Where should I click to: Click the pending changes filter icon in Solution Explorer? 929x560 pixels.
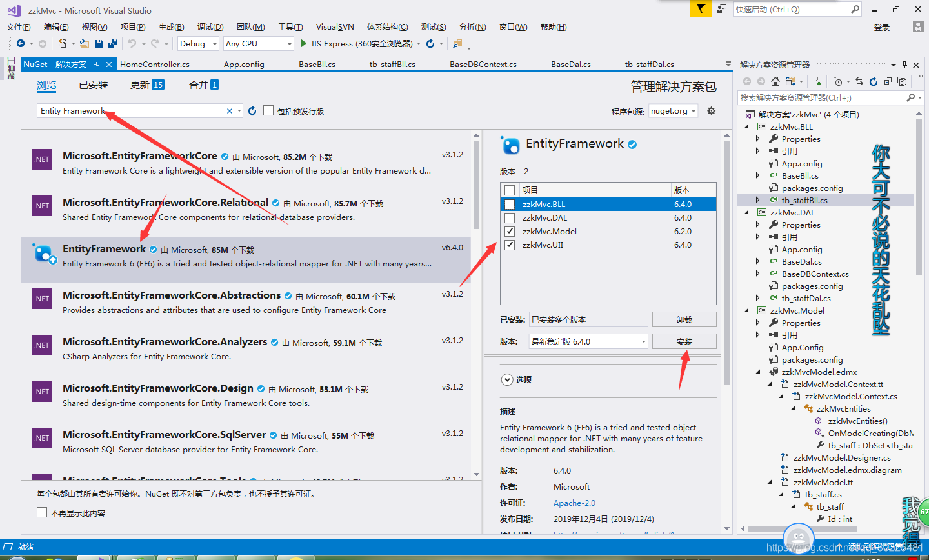click(x=837, y=81)
